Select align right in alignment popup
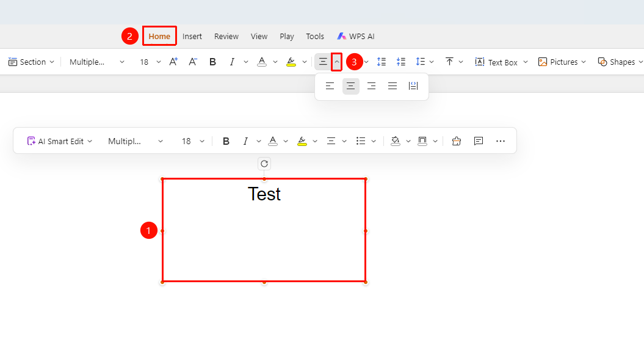Image resolution: width=644 pixels, height=339 pixels. coord(371,86)
